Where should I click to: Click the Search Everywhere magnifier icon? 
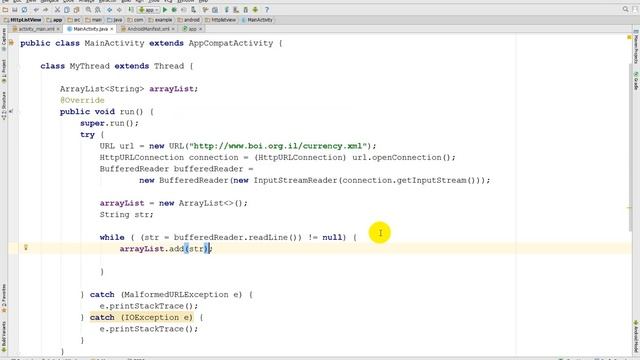coord(626,9)
